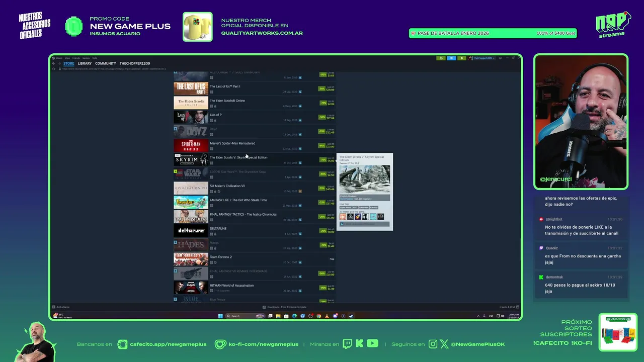Open the THECHOPPER1209 profile tab
This screenshot has height=362, width=644.
click(x=135, y=63)
